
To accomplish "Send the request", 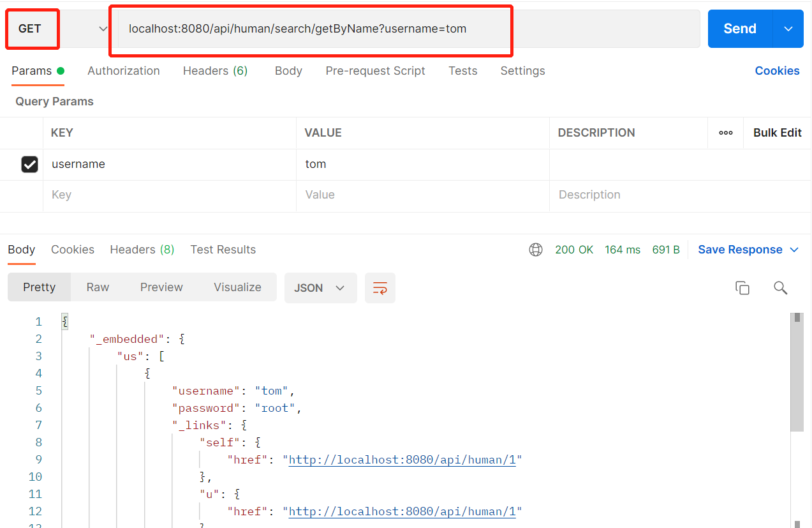I will (740, 29).
